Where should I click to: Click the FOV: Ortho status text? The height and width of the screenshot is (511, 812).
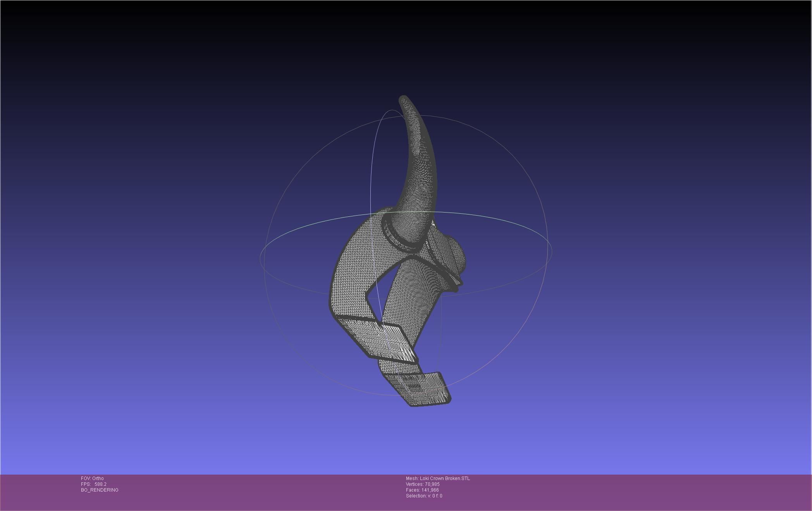coord(92,478)
